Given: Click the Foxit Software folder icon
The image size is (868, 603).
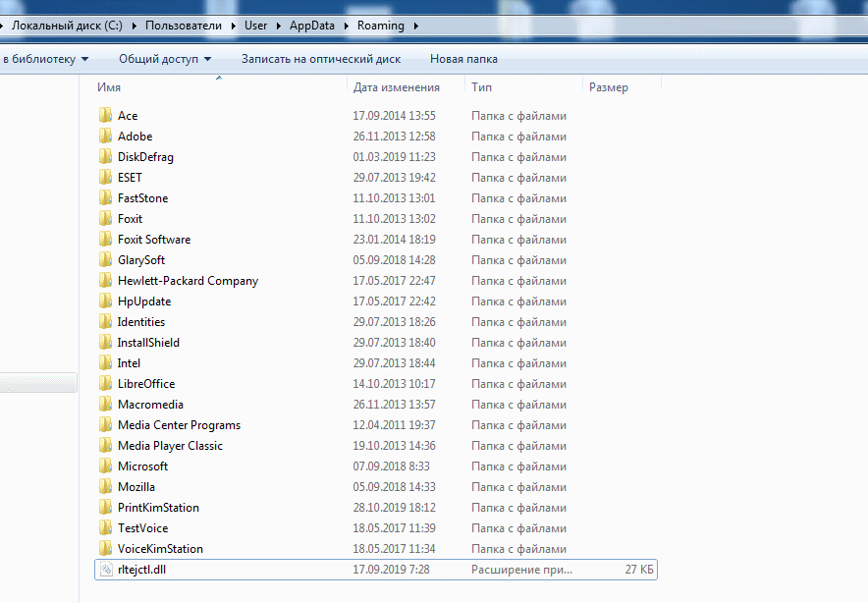Looking at the screenshot, I should point(105,240).
